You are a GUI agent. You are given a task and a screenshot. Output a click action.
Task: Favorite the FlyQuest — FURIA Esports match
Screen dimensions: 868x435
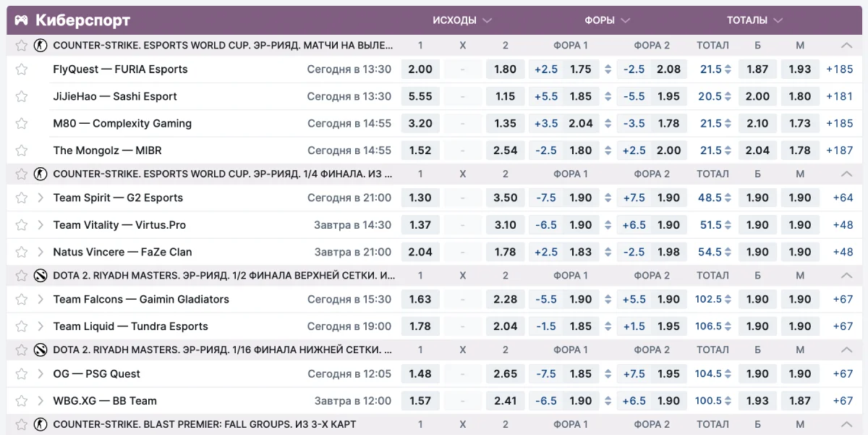coord(22,69)
